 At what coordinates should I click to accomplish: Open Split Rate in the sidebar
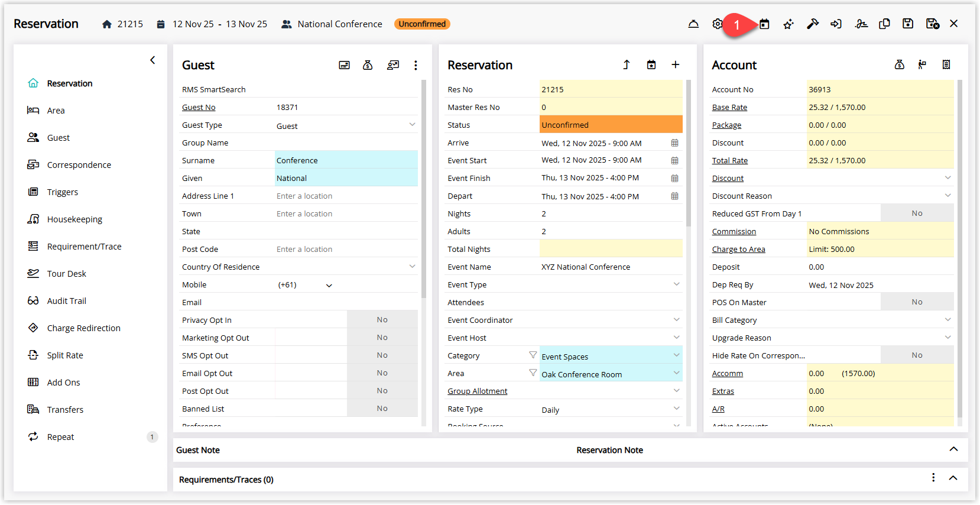coord(65,355)
